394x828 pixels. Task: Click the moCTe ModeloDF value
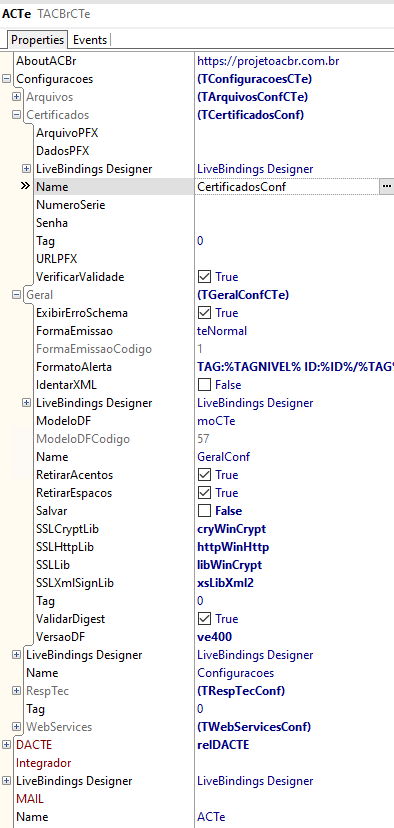(216, 421)
